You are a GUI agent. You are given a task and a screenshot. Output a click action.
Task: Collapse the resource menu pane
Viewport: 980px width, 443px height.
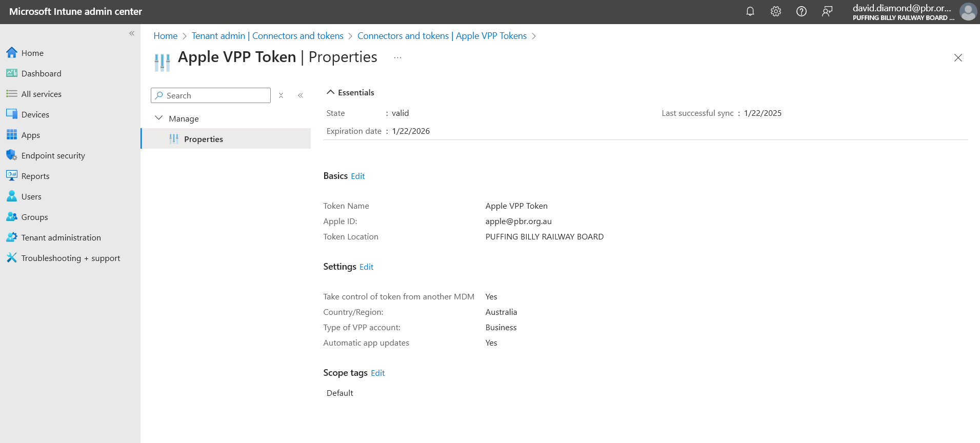coord(301,95)
